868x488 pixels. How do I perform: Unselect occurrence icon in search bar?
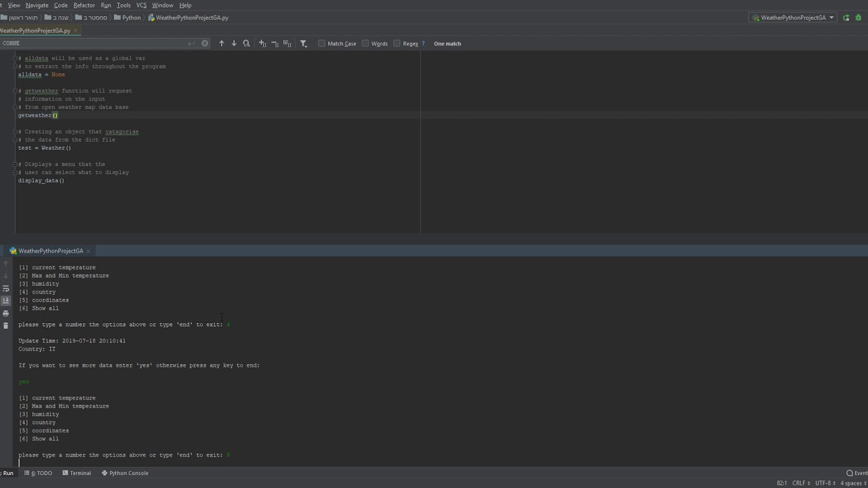[275, 43]
